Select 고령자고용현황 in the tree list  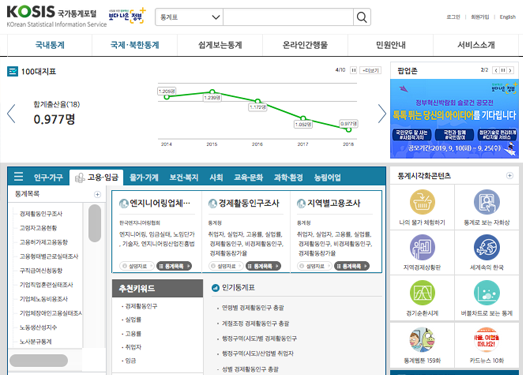tap(38, 228)
